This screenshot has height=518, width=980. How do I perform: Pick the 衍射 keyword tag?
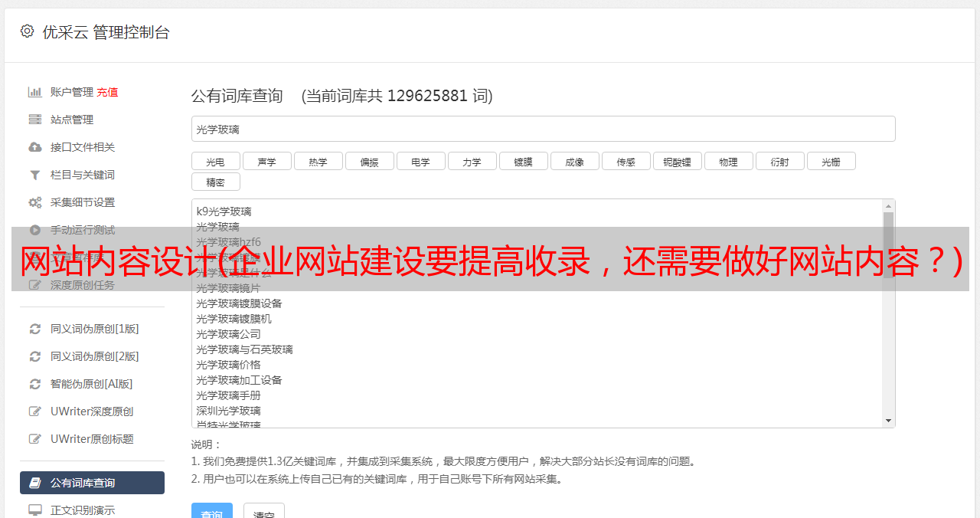click(x=779, y=161)
